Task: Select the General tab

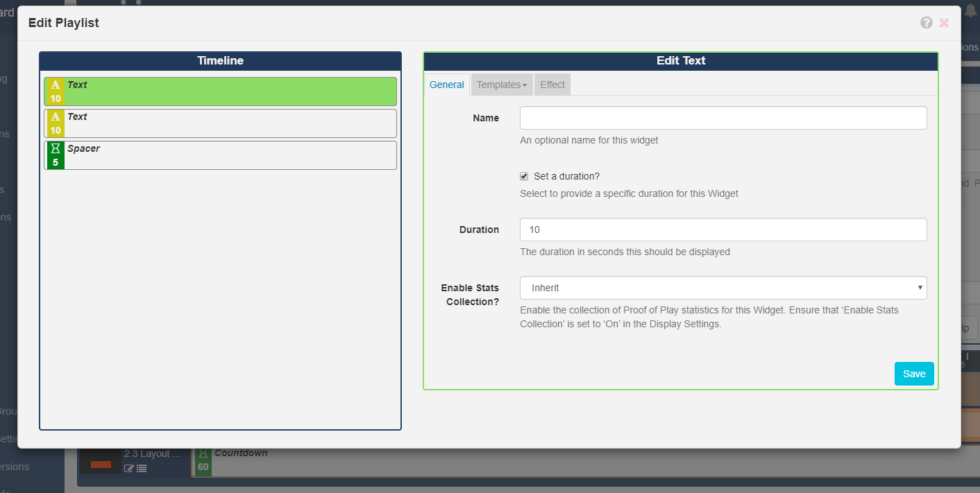Action: 446,85
